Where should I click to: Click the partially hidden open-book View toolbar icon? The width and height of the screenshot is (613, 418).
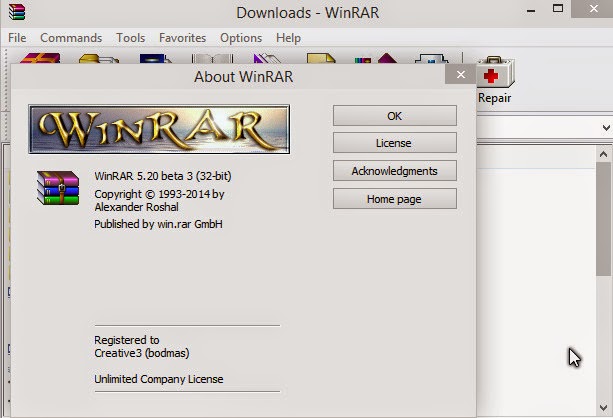point(212,59)
